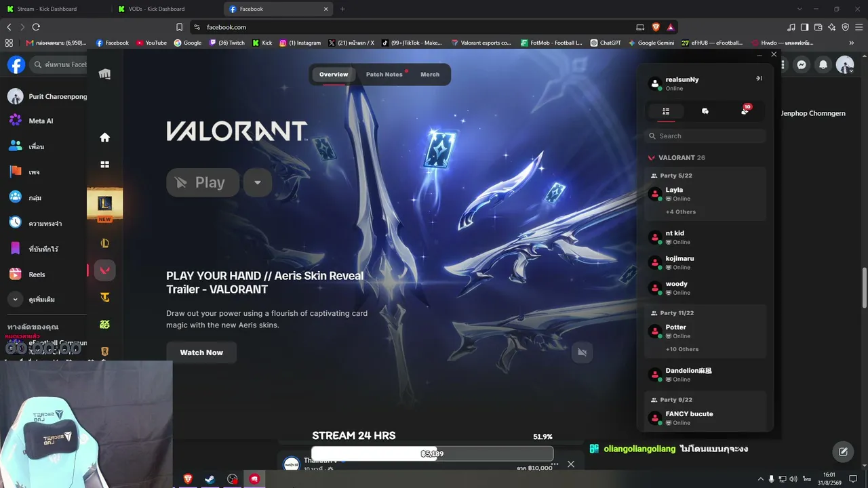Open Brave VPN shield icon
The width and height of the screenshot is (868, 488).
[x=846, y=27]
